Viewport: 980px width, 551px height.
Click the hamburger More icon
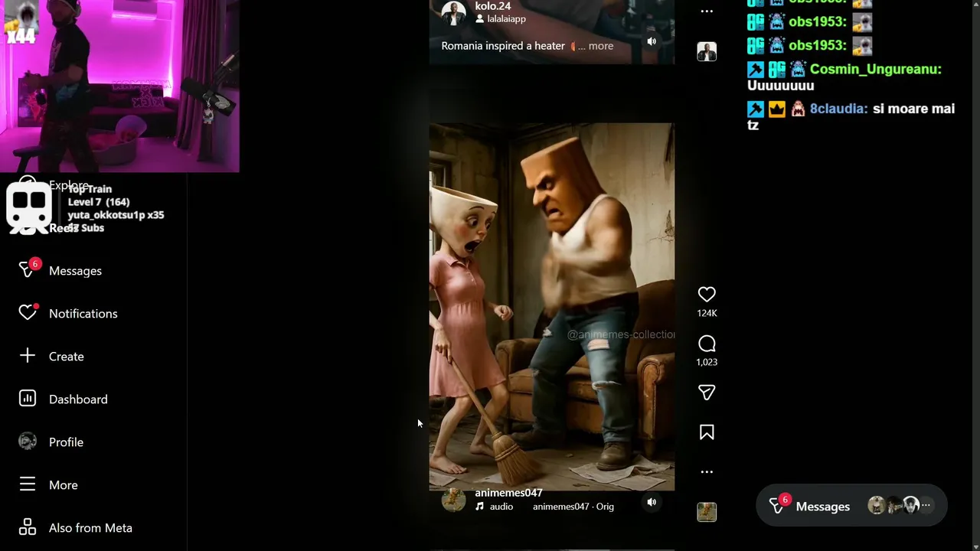[x=28, y=484]
